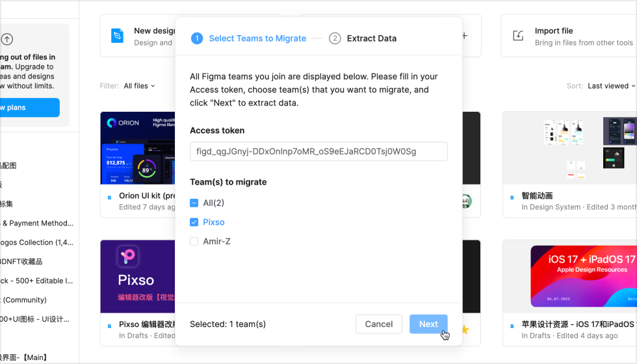
Task: Click the New design file icon
Action: pos(117,36)
